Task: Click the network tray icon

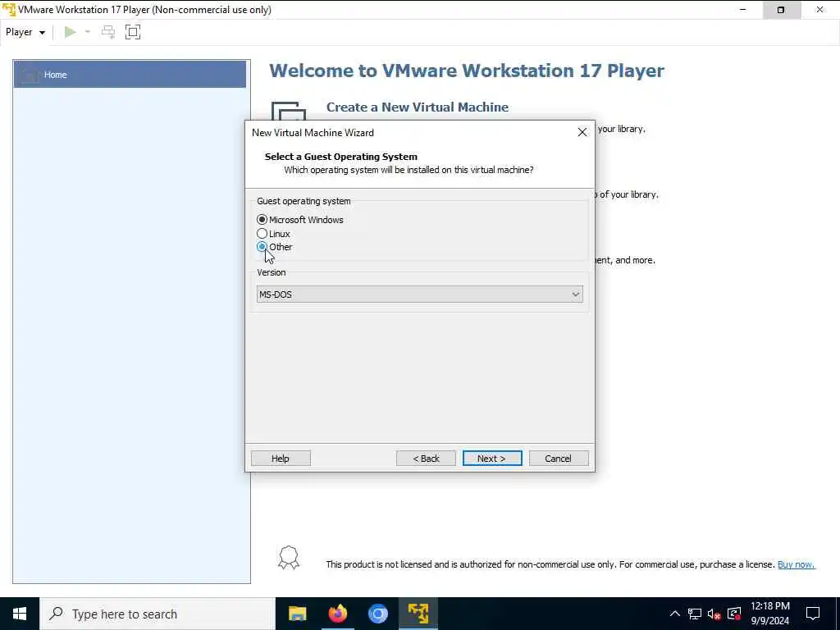Action: click(x=695, y=614)
